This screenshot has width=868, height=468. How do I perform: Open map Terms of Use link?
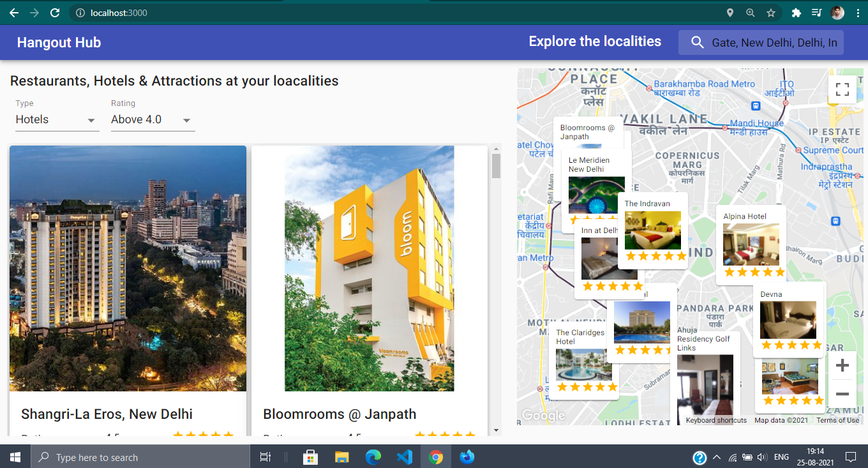click(837, 420)
